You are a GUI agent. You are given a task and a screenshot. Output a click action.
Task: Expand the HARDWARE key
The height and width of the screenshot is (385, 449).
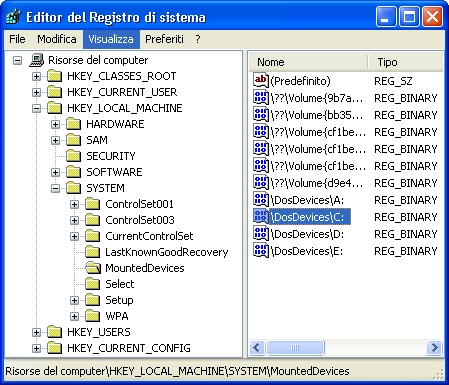tap(55, 124)
